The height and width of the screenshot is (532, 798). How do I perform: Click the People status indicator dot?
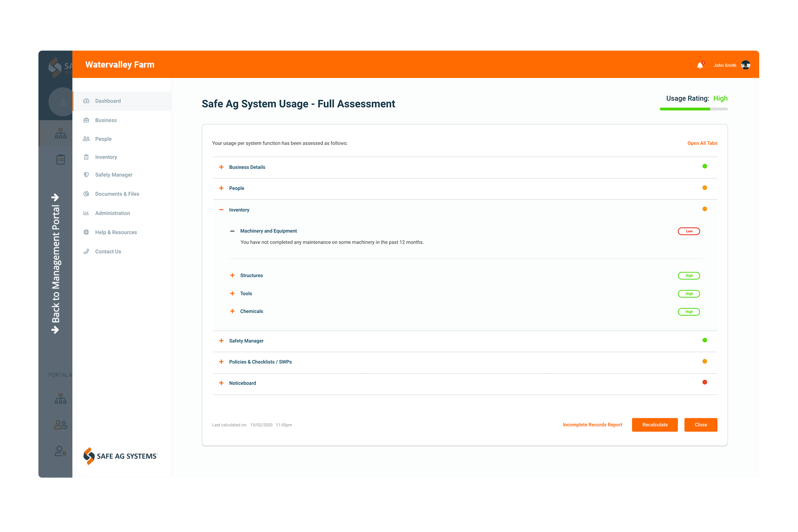tap(705, 188)
